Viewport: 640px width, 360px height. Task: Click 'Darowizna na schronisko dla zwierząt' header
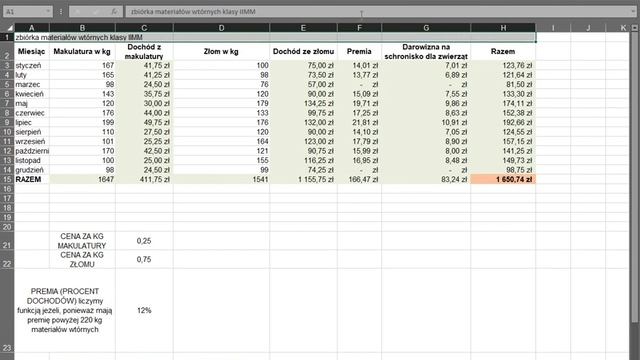point(426,51)
